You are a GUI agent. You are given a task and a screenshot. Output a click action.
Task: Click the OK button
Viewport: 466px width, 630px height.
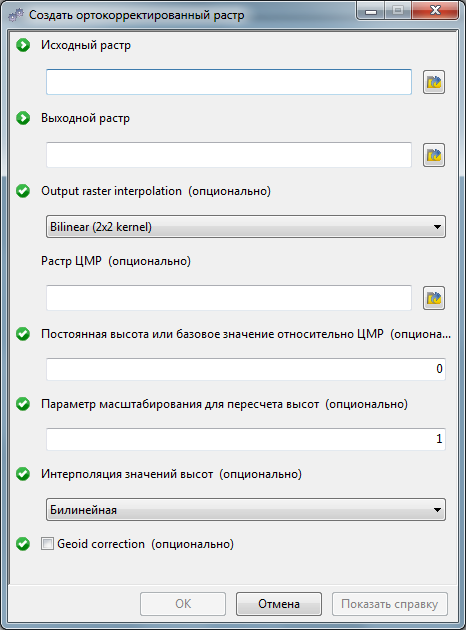coord(183,604)
